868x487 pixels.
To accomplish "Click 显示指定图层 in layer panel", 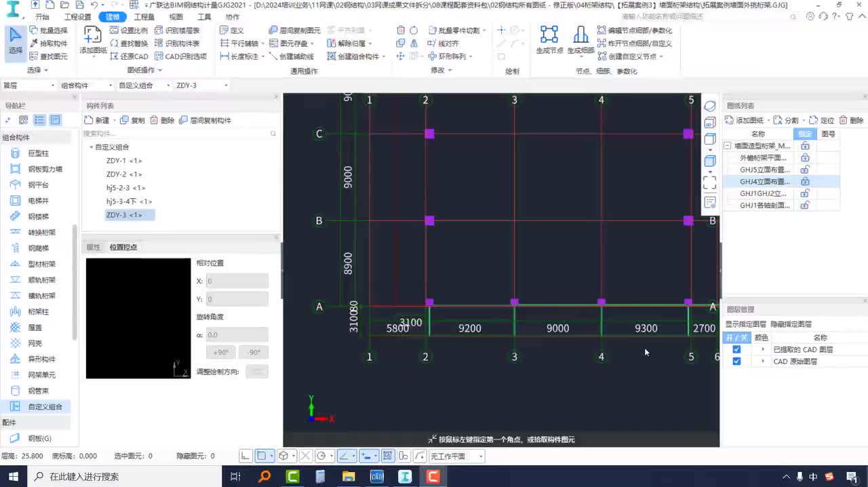I will pos(745,324).
